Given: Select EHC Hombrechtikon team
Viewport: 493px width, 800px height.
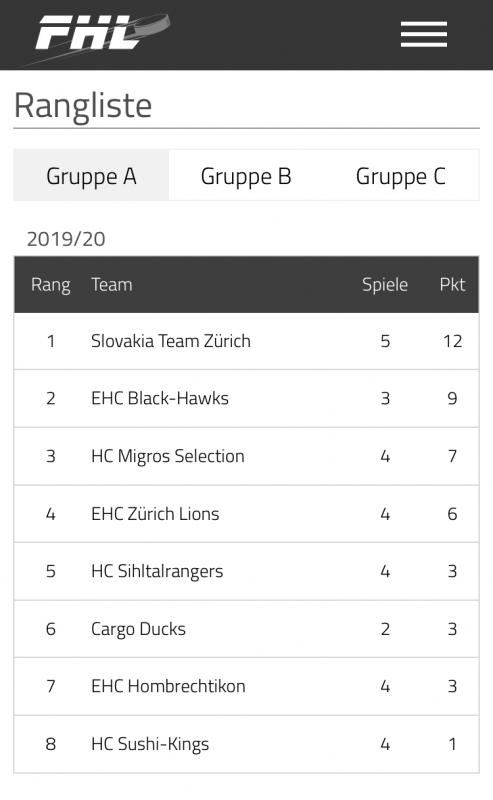Looking at the screenshot, I should [168, 686].
